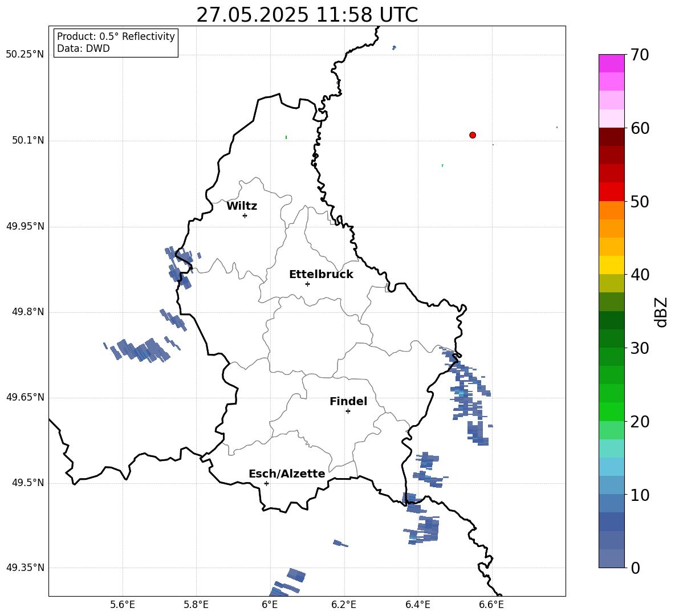Image resolution: width=675 pixels, height=616 pixels.
Task: Click the orange colorbar segment just below 50
Action: pos(611,210)
